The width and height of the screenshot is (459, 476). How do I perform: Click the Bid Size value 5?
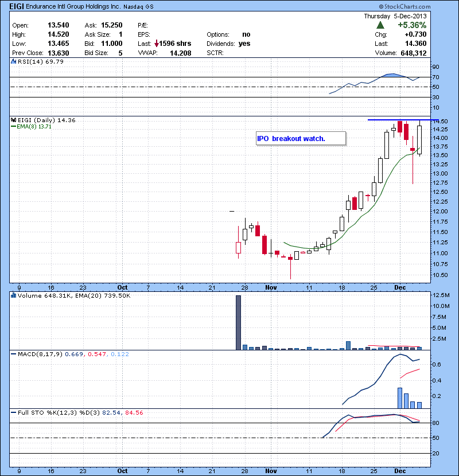[x=120, y=53]
